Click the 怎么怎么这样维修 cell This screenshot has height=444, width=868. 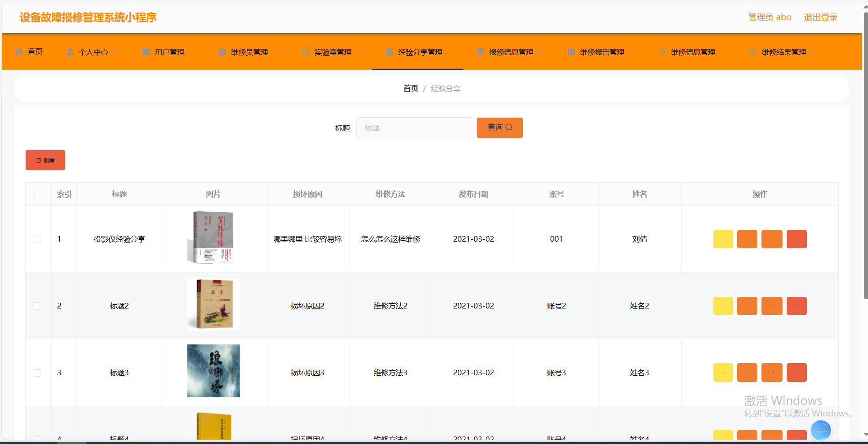391,239
